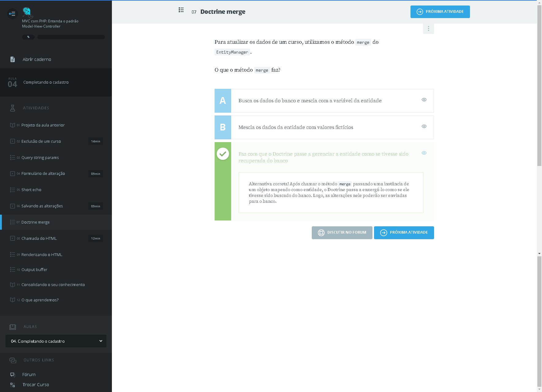Open 'Query string params' activity
This screenshot has width=542, height=392.
[x=40, y=157]
